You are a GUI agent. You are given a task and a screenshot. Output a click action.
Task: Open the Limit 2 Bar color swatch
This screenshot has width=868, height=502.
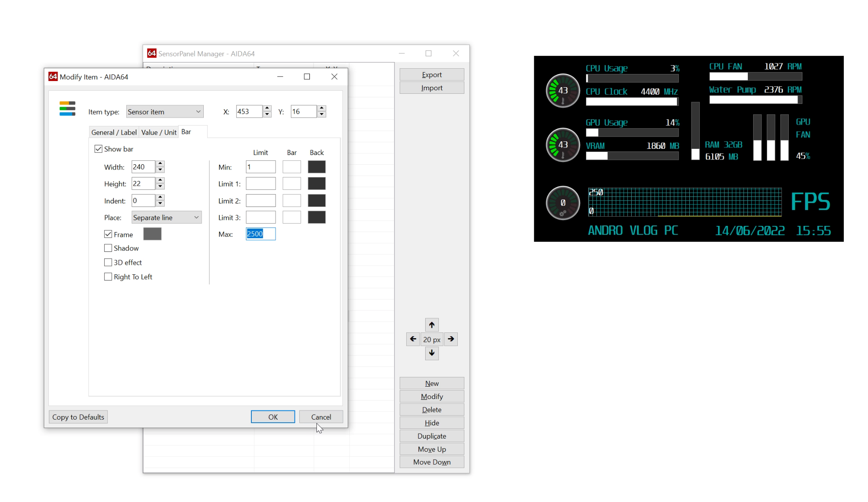click(x=292, y=201)
